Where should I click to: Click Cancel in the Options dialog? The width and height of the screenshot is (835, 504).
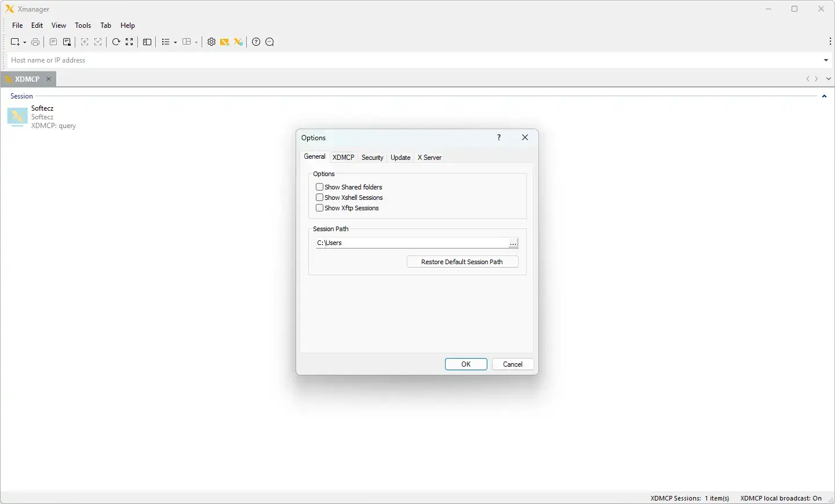click(513, 364)
